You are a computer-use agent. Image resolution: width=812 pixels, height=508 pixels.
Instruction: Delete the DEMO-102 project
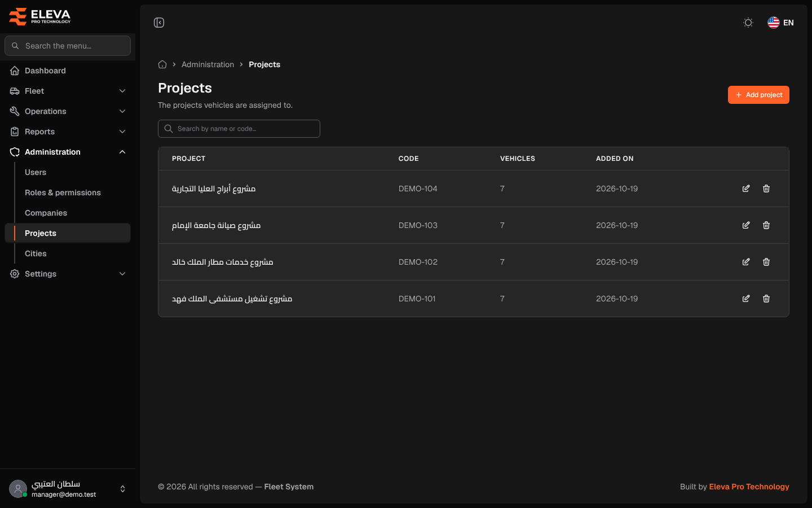pyautogui.click(x=766, y=262)
